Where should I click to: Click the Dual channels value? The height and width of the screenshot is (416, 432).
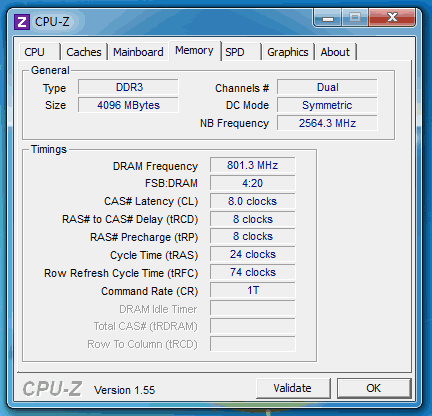point(327,87)
